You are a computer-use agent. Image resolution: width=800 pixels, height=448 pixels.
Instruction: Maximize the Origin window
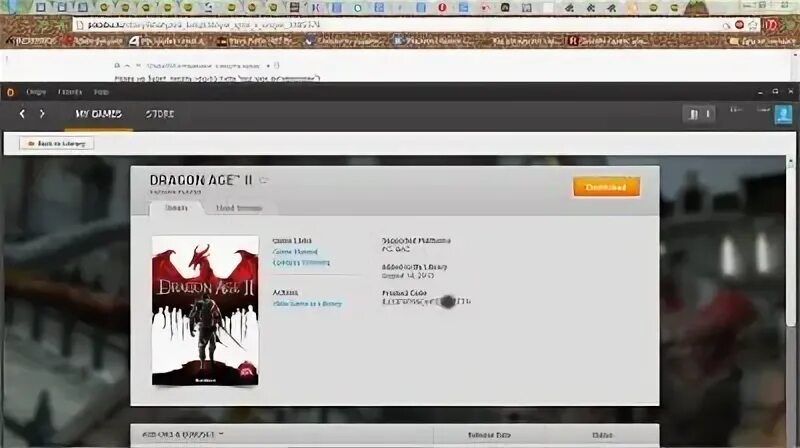[776, 92]
